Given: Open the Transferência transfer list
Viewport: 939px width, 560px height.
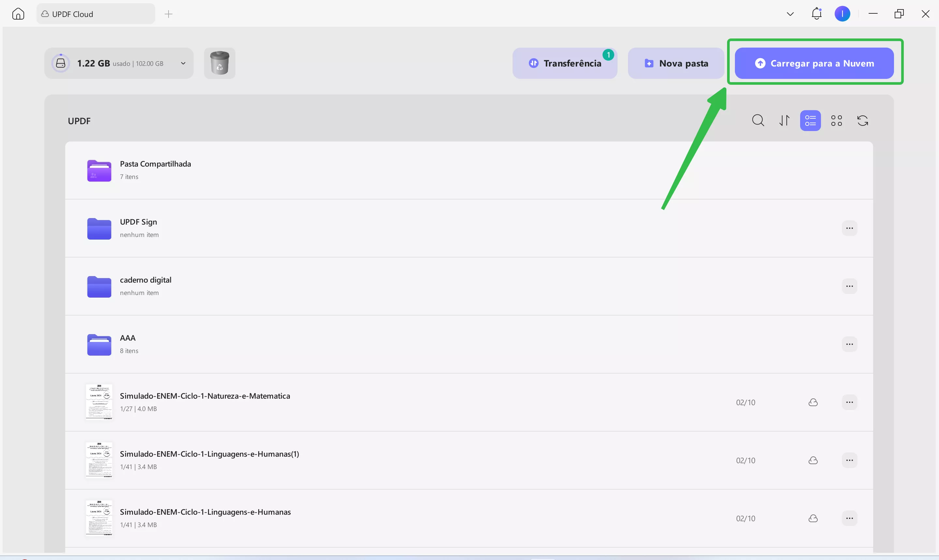Looking at the screenshot, I should click(565, 63).
